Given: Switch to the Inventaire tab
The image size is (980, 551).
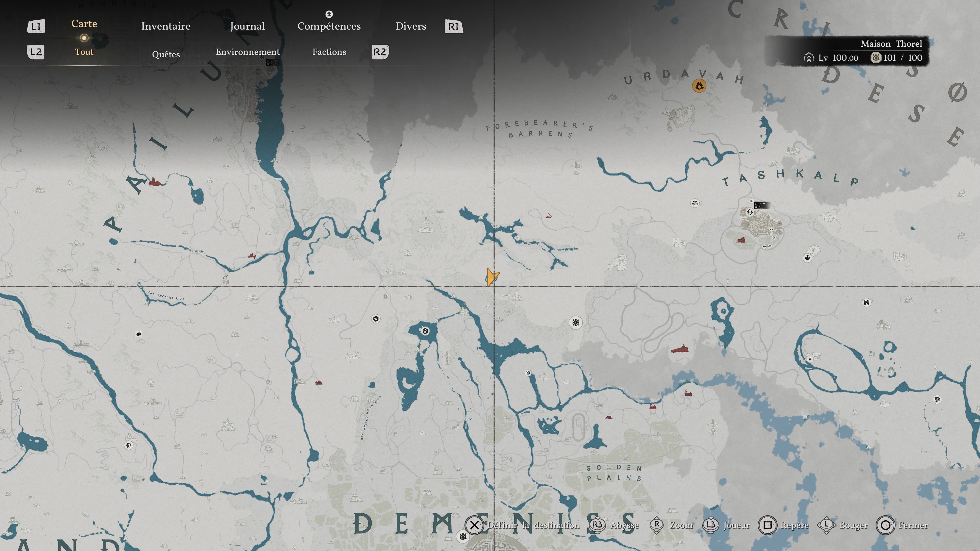Looking at the screenshot, I should click(x=166, y=26).
